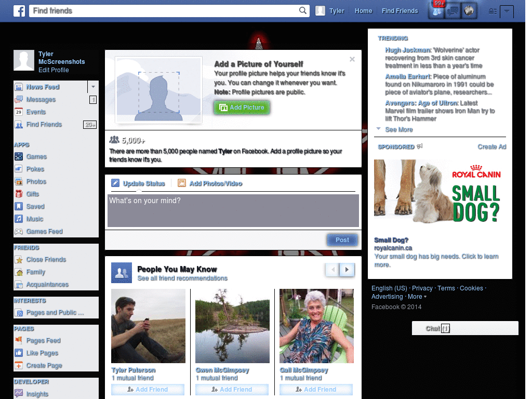Screen dimensions: 532x399
Task: Click People You May Know icon
Action: click(122, 273)
